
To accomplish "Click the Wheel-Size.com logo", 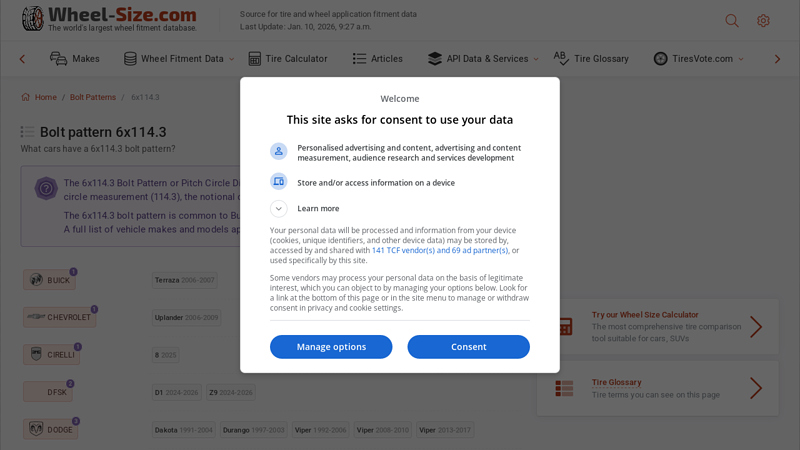I will [109, 18].
